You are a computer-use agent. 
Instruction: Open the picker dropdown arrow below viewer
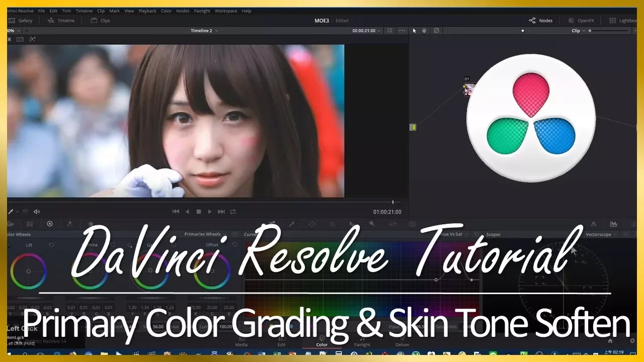17,212
